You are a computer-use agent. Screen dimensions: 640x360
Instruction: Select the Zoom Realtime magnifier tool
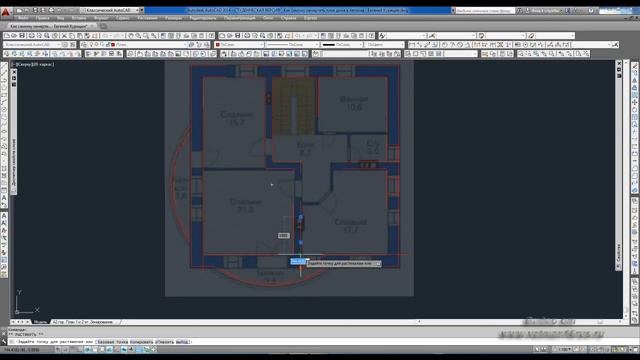pos(138,36)
